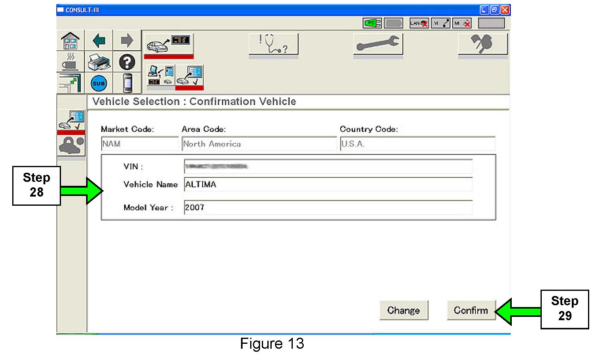The width and height of the screenshot is (603, 364).
Task: Click the vehicle selection computer sub-tab
Action: click(161, 76)
